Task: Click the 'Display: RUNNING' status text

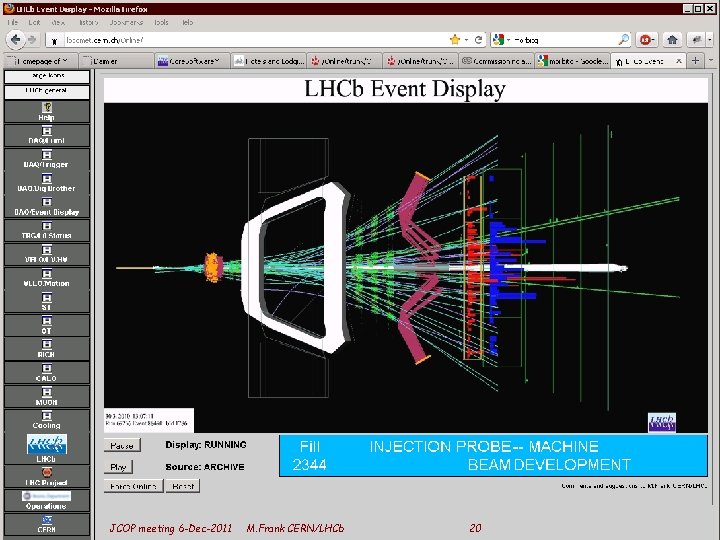Action: 206,444
